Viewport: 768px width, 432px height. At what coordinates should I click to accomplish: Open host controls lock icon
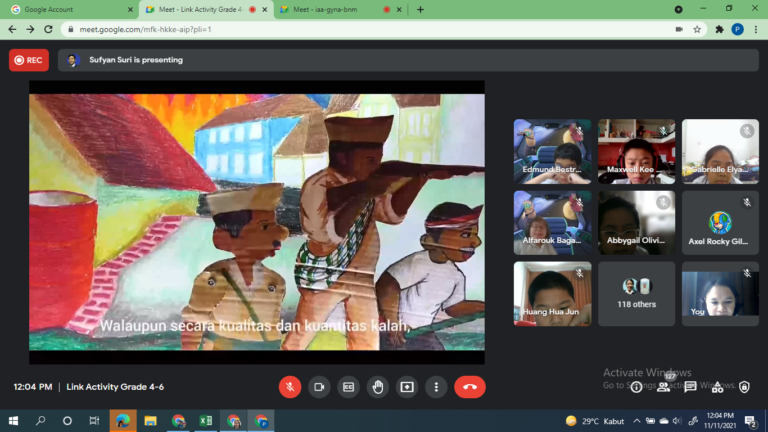click(744, 387)
